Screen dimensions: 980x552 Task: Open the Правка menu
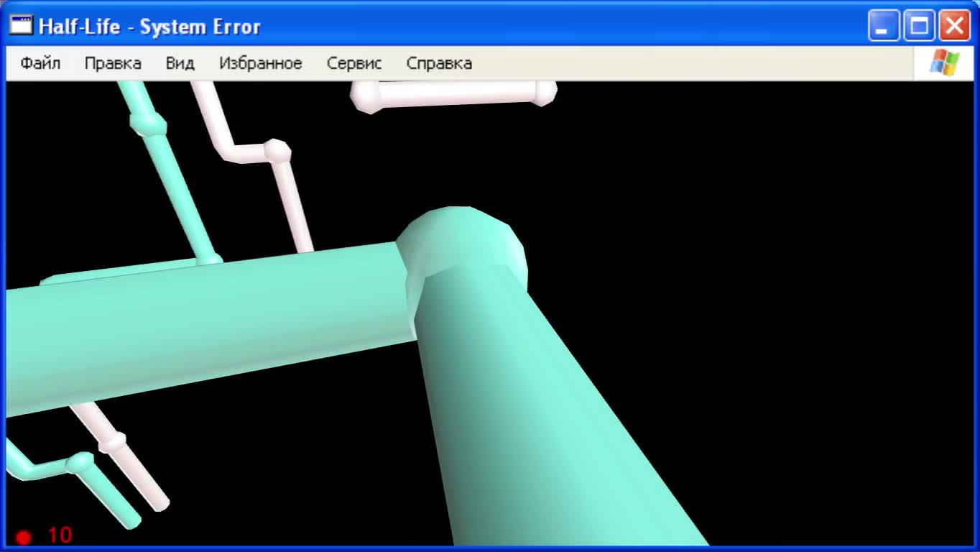click(x=114, y=63)
